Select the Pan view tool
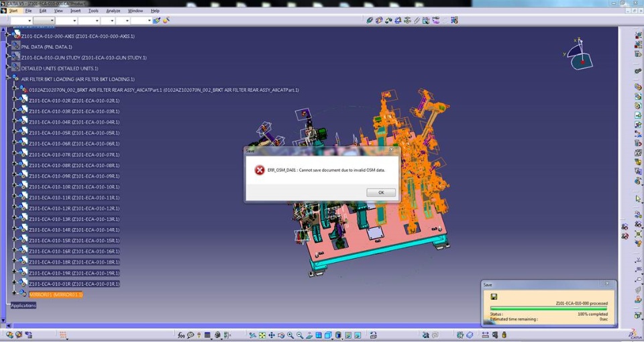The image size is (644, 342). [x=272, y=335]
